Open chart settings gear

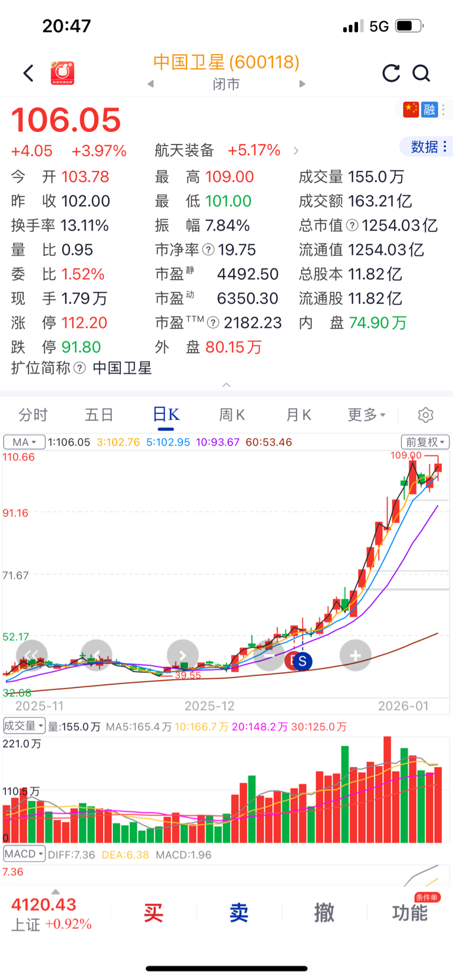coord(426,415)
